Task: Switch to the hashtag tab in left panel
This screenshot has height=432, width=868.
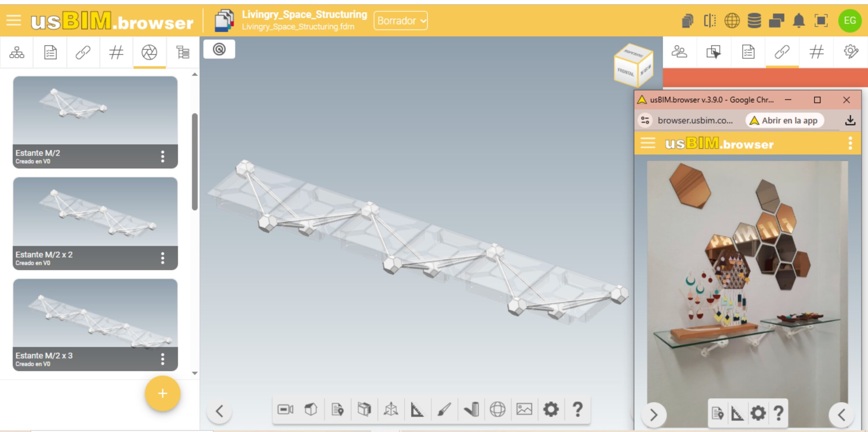Action: [x=116, y=53]
